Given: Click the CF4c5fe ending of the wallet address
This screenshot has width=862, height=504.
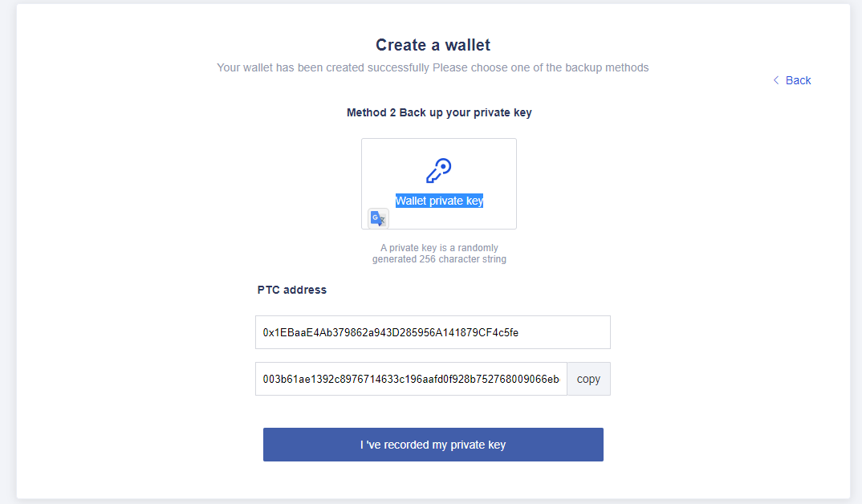Looking at the screenshot, I should 498,332.
